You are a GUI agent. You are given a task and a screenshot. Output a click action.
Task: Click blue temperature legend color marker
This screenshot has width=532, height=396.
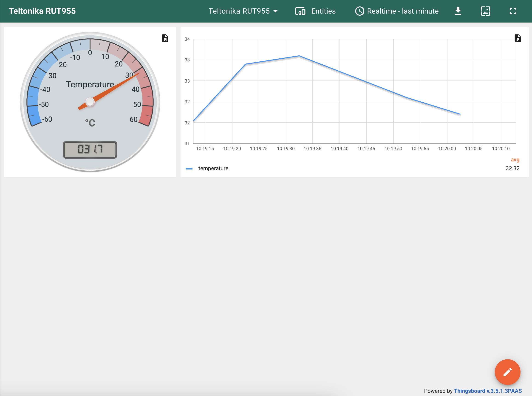click(x=189, y=169)
